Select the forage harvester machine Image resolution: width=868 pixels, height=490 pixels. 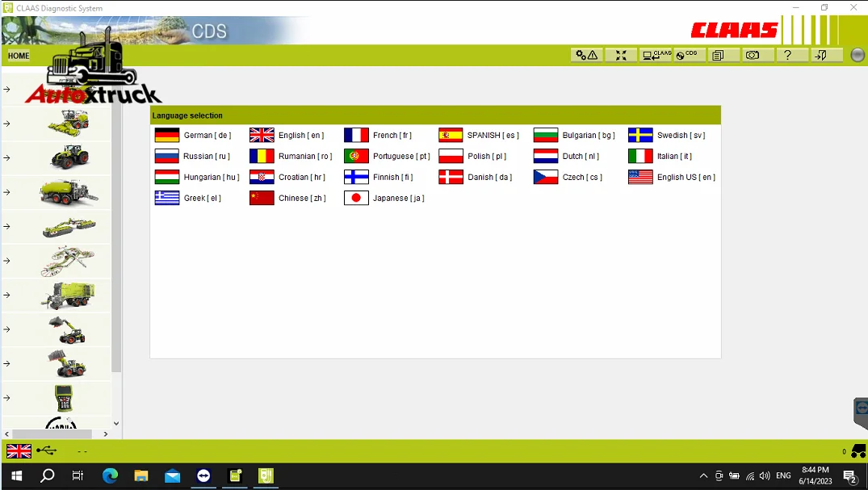tap(69, 123)
